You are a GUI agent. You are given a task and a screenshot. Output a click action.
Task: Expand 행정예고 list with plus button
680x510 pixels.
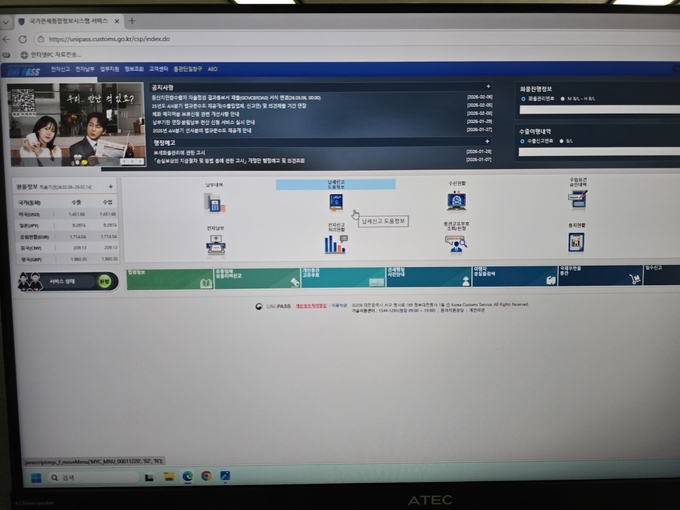[487, 141]
